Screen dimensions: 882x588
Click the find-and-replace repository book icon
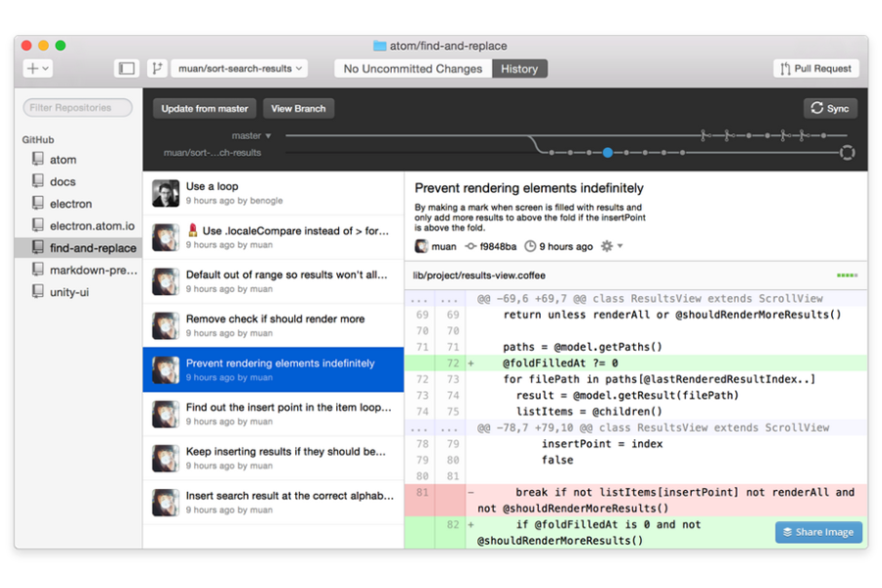(x=37, y=248)
